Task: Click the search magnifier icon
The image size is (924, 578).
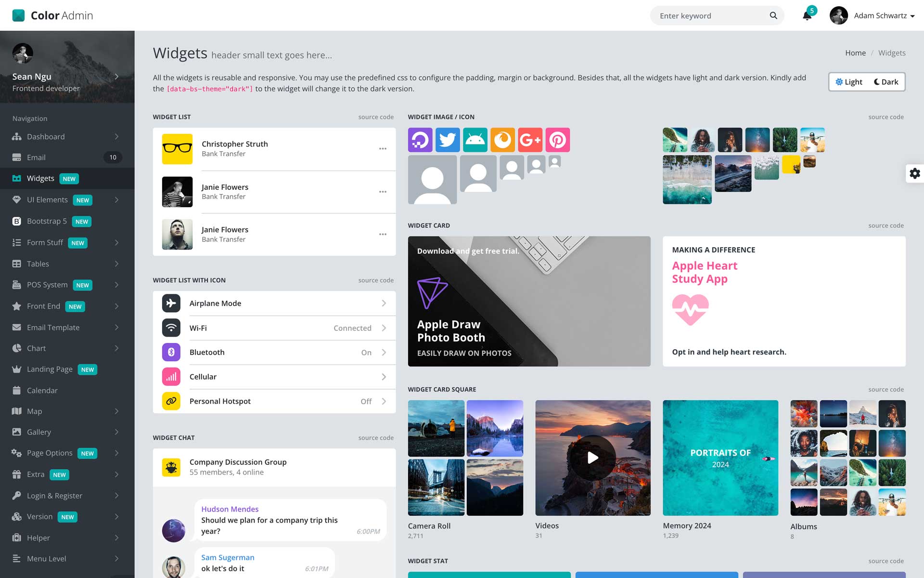Action: [x=773, y=15]
